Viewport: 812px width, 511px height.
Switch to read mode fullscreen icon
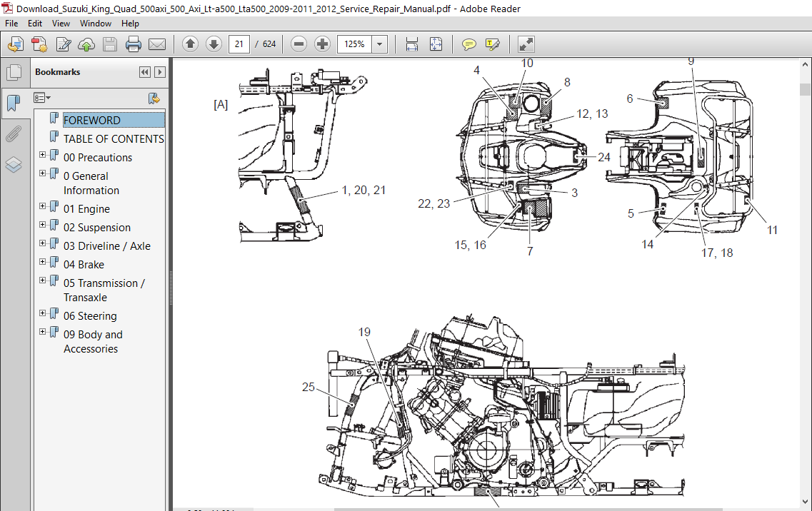[526, 44]
